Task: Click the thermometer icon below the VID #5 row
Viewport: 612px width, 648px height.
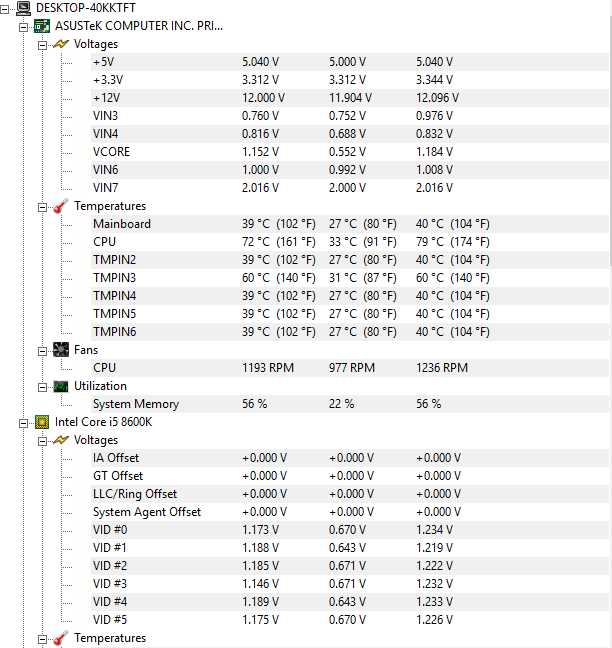Action: click(x=60, y=638)
